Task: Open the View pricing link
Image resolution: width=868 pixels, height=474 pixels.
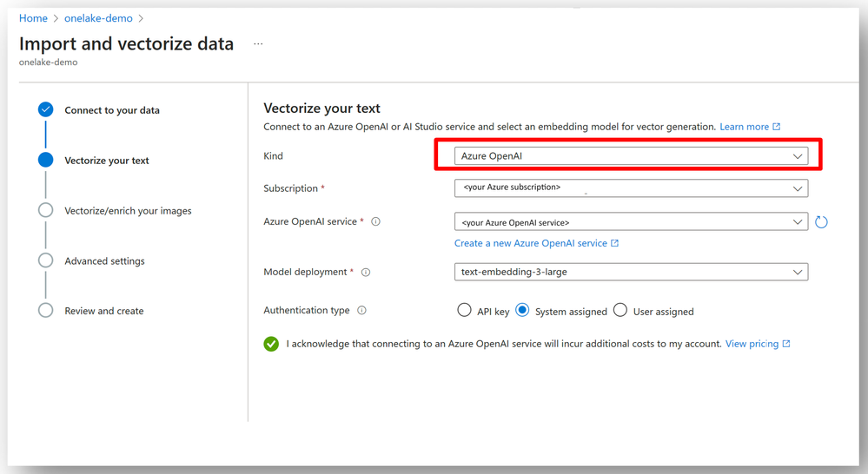Action: [x=752, y=344]
